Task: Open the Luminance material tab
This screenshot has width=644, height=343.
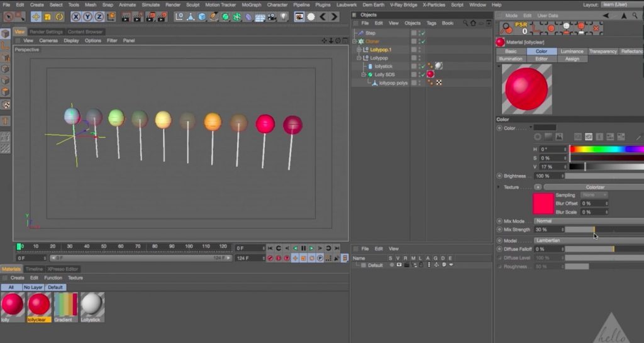Action: tap(572, 52)
